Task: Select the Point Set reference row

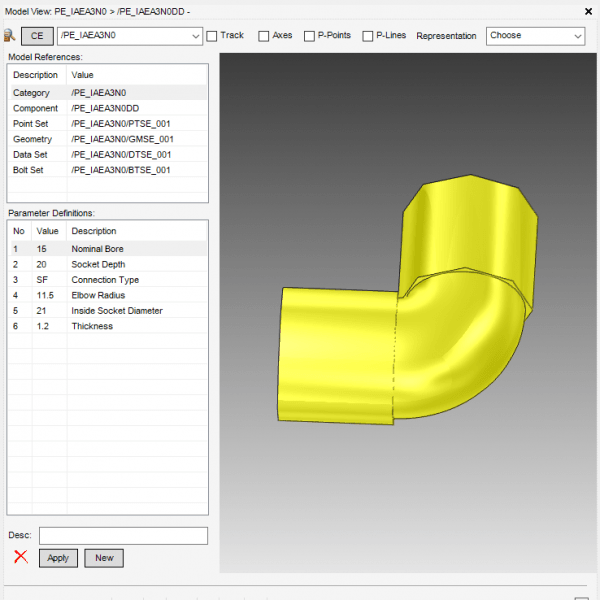Action: pyautogui.click(x=107, y=124)
